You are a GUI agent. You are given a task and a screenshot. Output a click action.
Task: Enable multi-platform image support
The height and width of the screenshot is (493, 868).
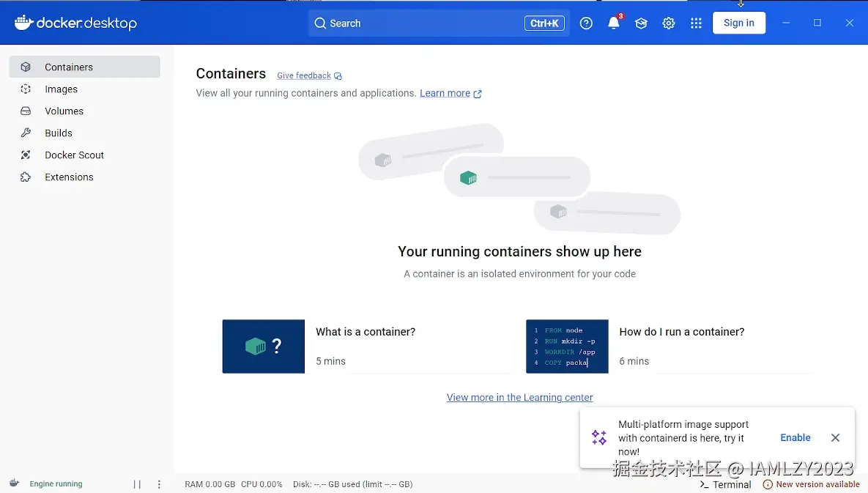pos(795,437)
